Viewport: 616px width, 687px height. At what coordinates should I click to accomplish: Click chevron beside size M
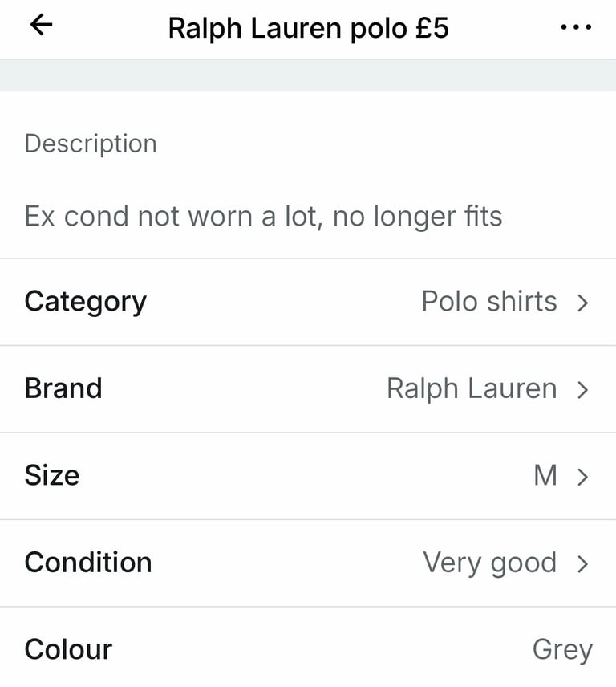[583, 477]
